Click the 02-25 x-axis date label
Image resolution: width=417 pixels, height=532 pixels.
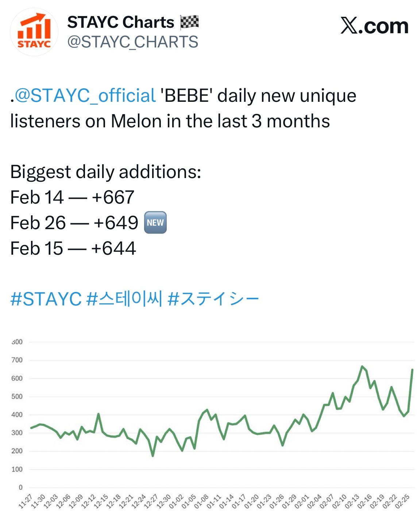coord(402,501)
